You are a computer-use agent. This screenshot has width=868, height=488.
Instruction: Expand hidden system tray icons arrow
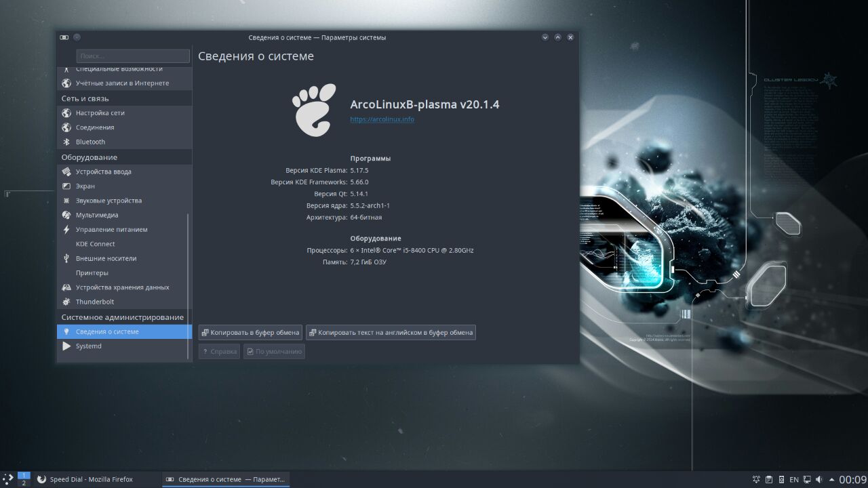tap(831, 480)
